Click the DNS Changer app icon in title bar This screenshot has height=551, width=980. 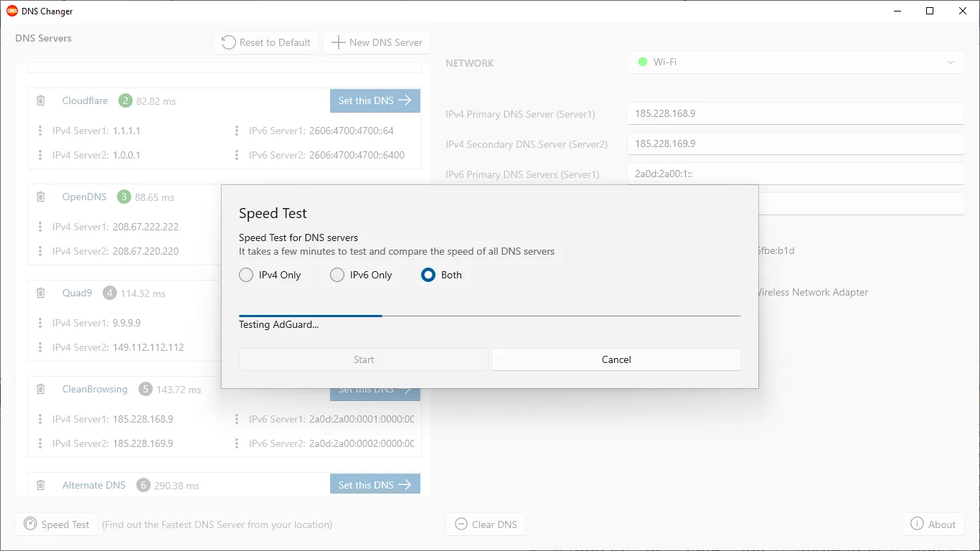11,11
